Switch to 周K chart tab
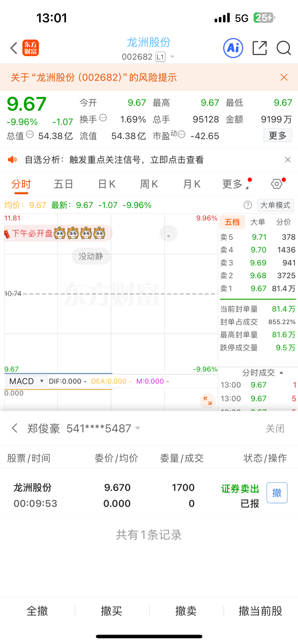The height and width of the screenshot is (644, 298). tap(149, 184)
